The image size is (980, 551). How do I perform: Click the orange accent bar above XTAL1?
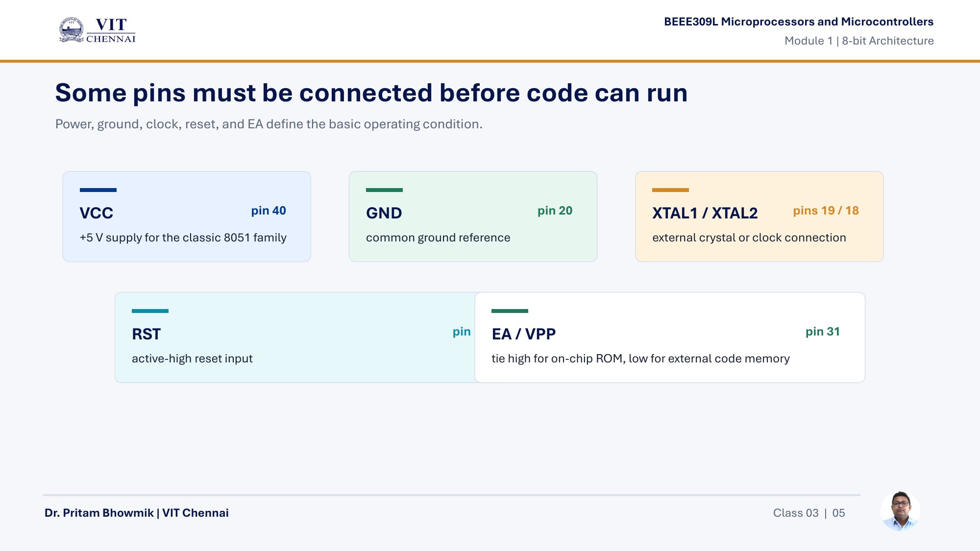(x=670, y=190)
